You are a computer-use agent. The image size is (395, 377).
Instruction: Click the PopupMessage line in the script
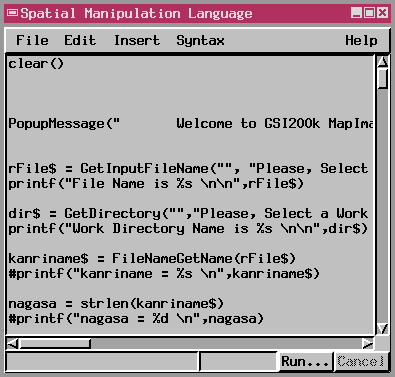tap(190, 124)
